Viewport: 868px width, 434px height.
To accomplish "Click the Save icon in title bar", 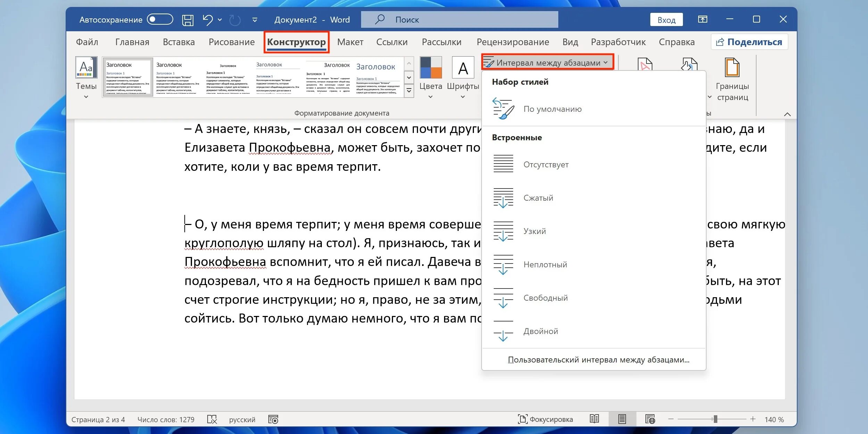I will click(x=188, y=20).
